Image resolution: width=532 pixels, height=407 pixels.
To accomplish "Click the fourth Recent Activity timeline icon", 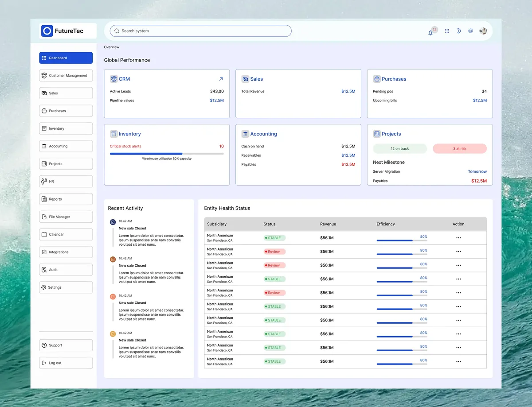I will (x=113, y=333).
